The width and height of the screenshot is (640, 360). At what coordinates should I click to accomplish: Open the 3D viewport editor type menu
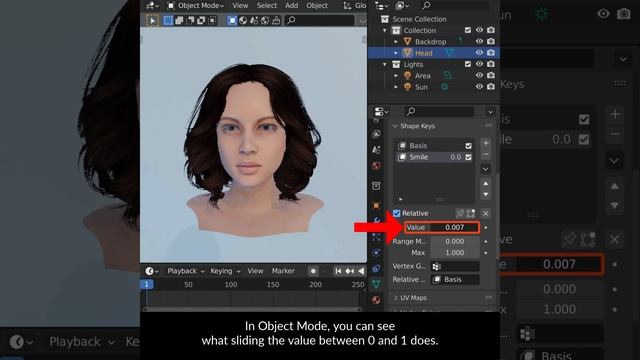152,5
